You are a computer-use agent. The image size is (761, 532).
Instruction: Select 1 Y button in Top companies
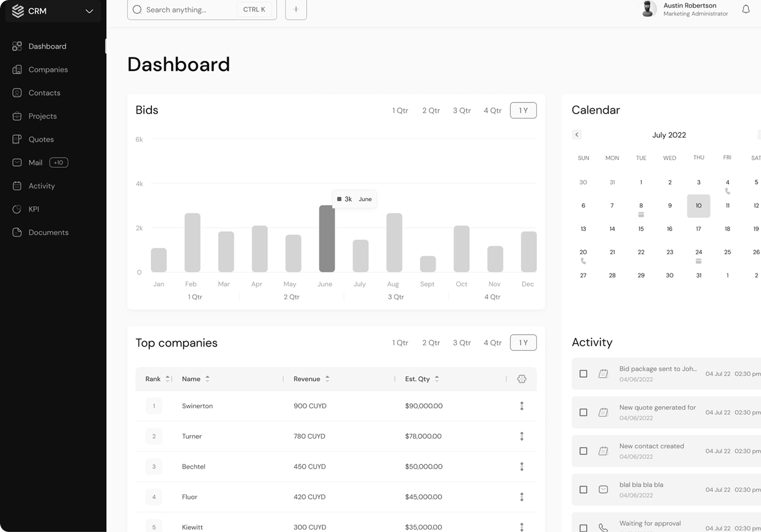click(523, 342)
